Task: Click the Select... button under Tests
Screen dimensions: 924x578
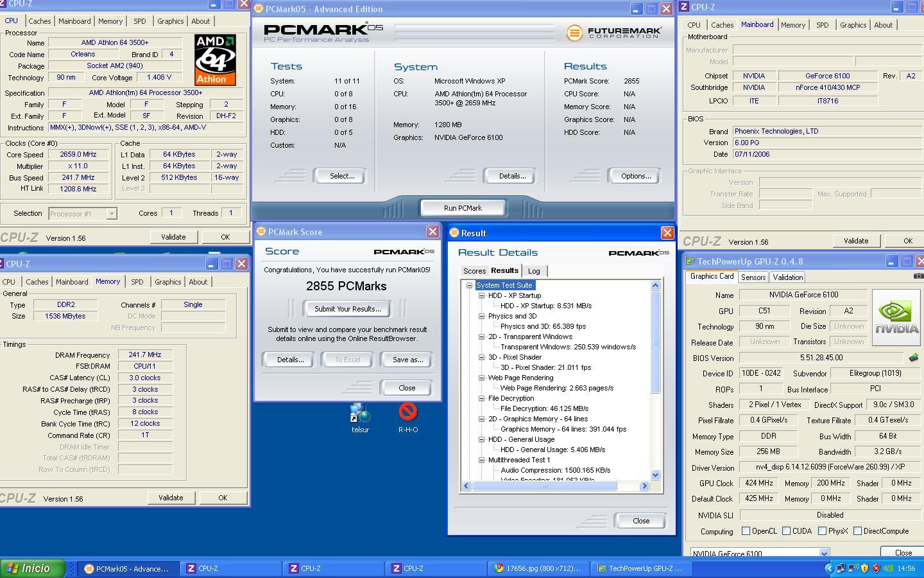Action: click(341, 176)
